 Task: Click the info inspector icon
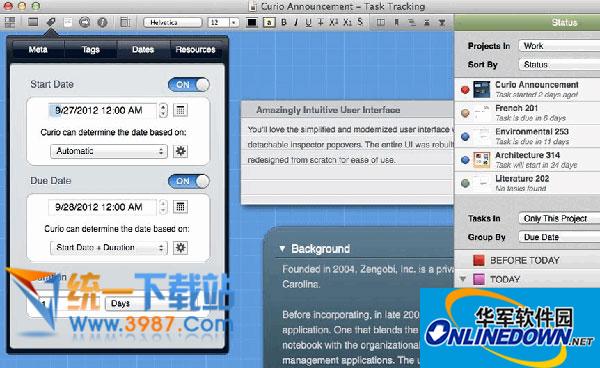point(102,22)
